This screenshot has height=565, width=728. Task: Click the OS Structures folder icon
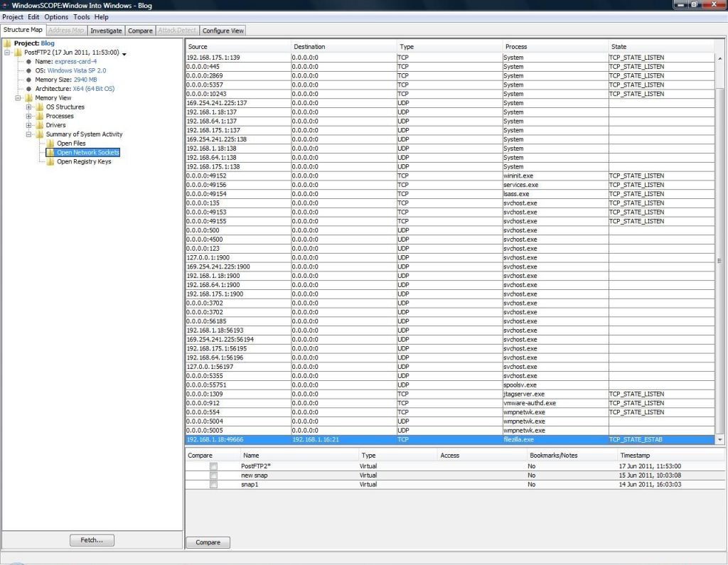tap(40, 107)
